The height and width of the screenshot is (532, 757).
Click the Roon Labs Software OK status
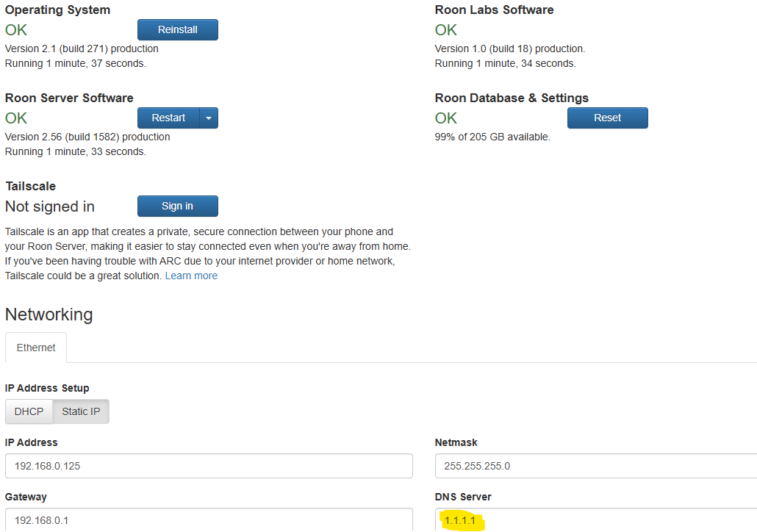[x=445, y=30]
